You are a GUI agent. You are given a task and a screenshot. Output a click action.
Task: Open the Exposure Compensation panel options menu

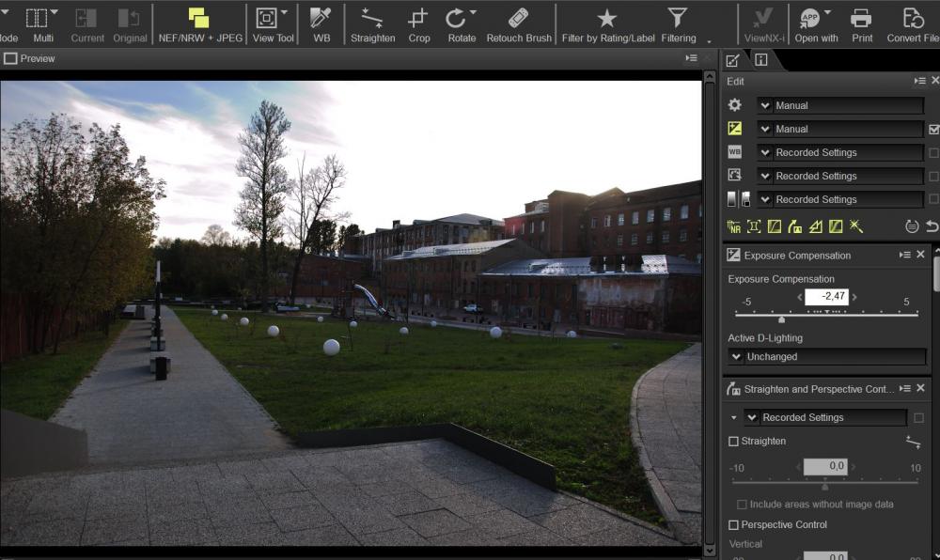point(904,256)
